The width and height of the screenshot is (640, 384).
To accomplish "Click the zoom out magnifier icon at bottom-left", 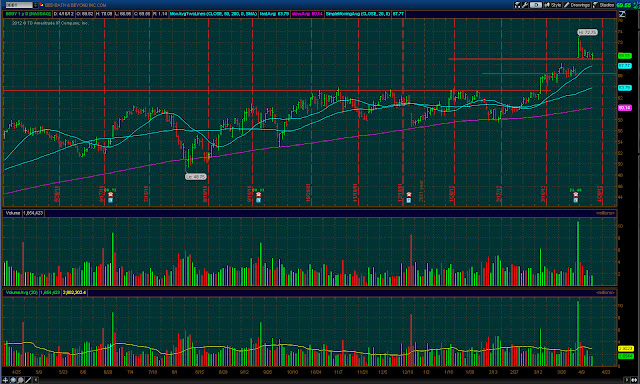I will click(x=20, y=380).
